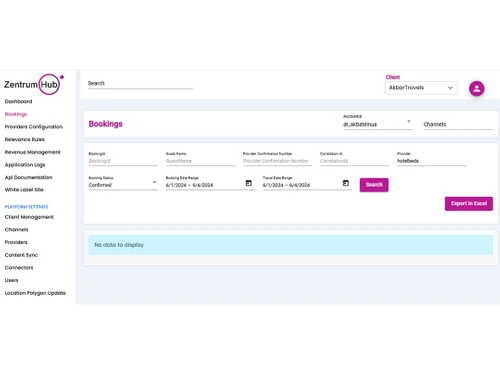Open Connectors page

(x=19, y=268)
